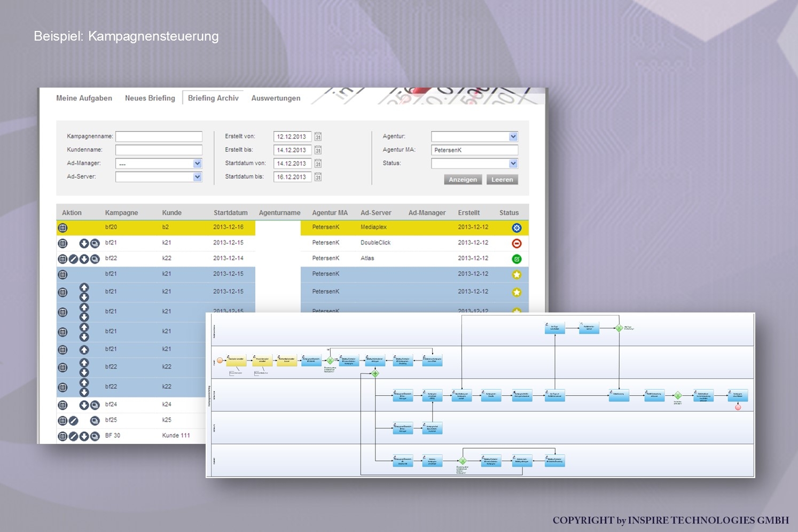Viewport: 798px width, 532px height.
Task: Select the campaign name bf24
Action: pos(111,404)
